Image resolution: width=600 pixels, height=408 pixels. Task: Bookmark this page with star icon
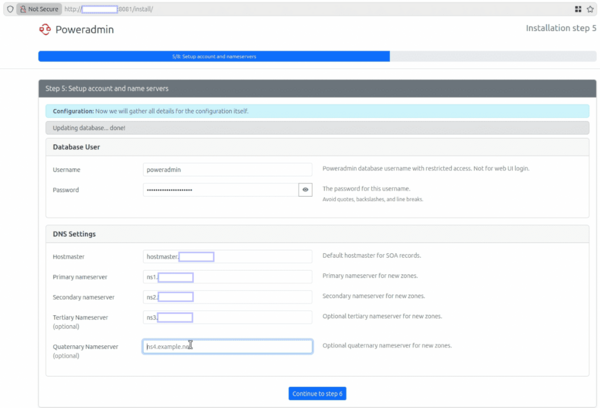point(592,8)
